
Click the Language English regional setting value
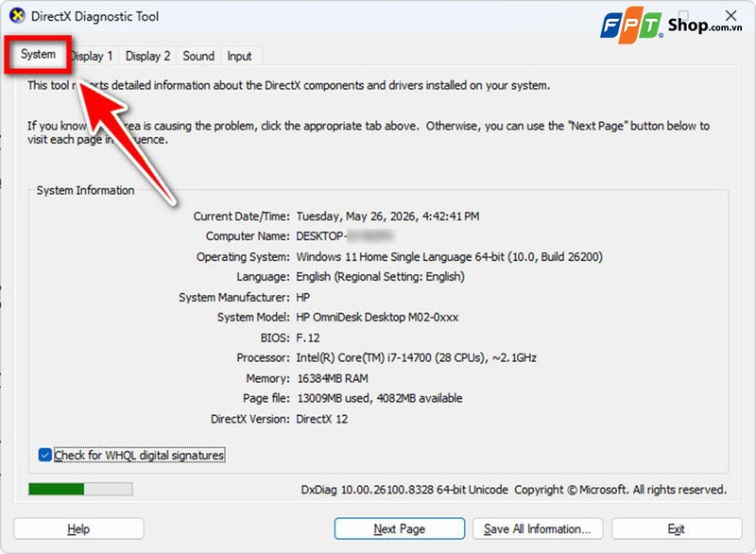coord(381,277)
